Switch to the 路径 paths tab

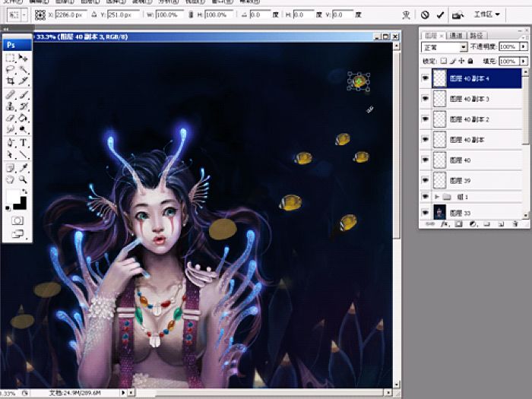tap(477, 35)
